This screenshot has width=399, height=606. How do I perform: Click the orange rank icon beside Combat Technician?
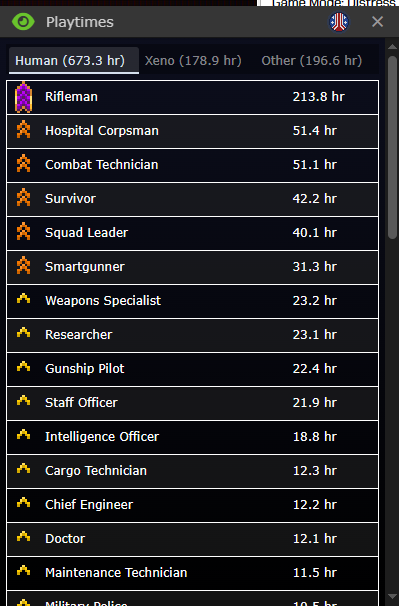[23, 164]
